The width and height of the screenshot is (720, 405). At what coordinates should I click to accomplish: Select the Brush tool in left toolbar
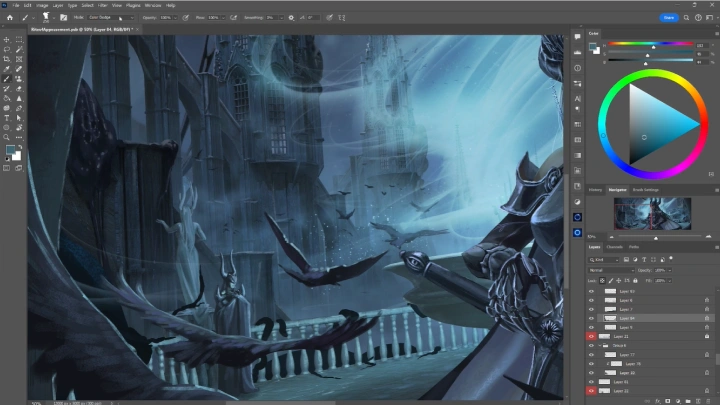coord(6,79)
